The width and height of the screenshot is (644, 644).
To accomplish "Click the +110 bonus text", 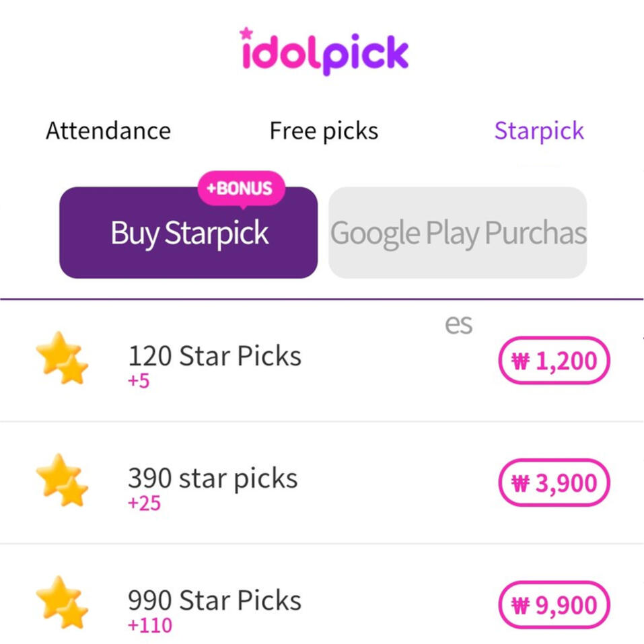I will click(x=149, y=625).
